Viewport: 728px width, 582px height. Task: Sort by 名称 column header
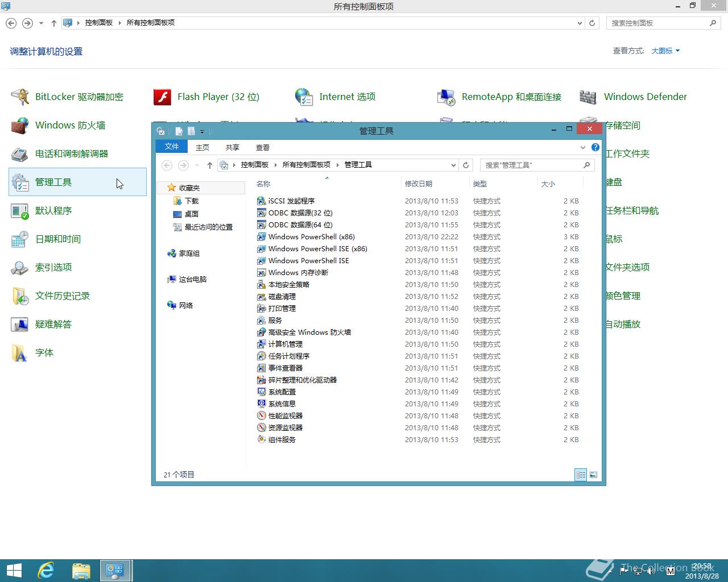tap(326, 184)
